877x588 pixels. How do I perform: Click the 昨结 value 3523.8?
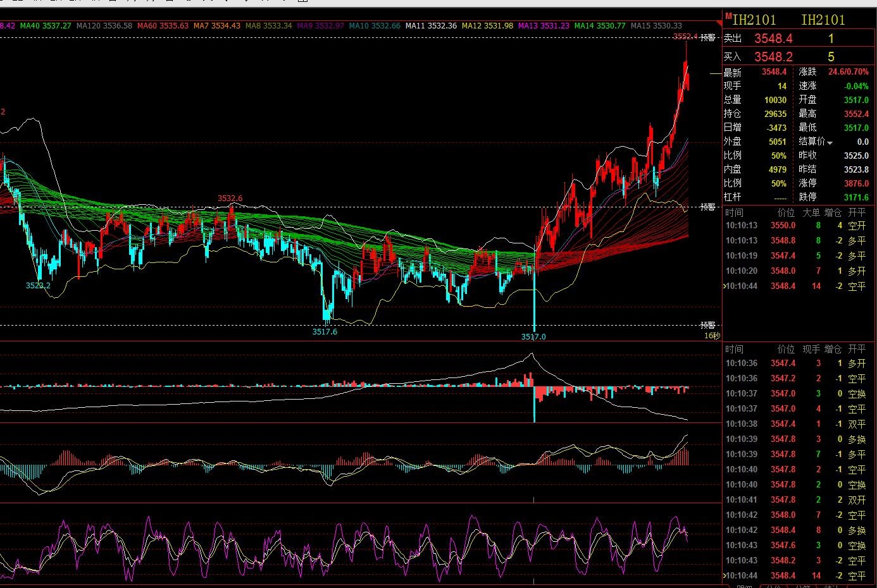856,169
